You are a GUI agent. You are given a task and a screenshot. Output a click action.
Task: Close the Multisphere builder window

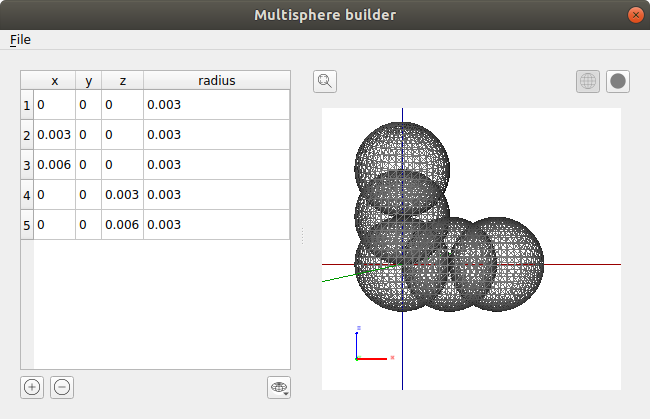click(635, 15)
